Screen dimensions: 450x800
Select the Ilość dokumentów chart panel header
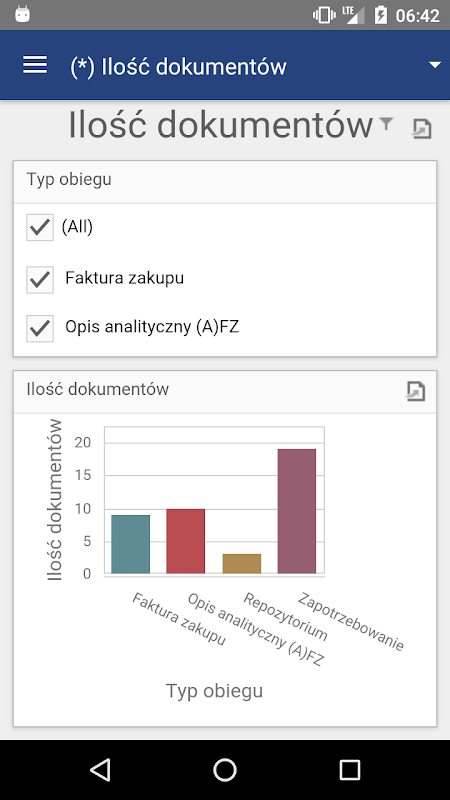pos(225,391)
